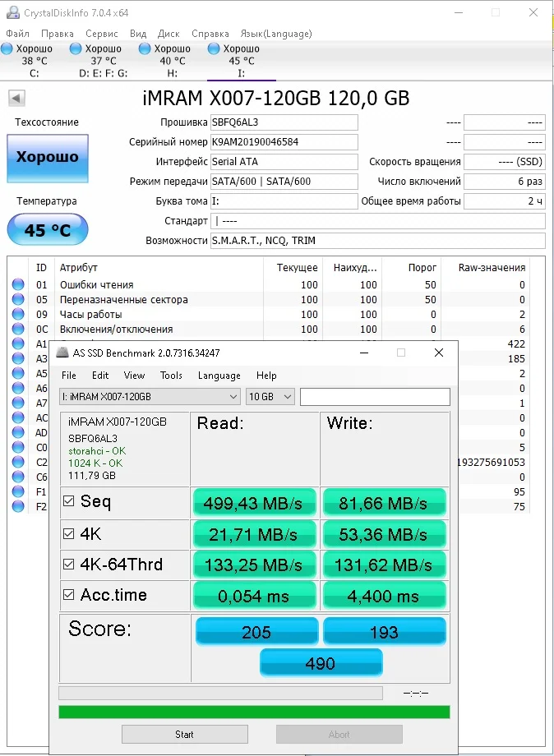Click the total score 490

click(321, 663)
